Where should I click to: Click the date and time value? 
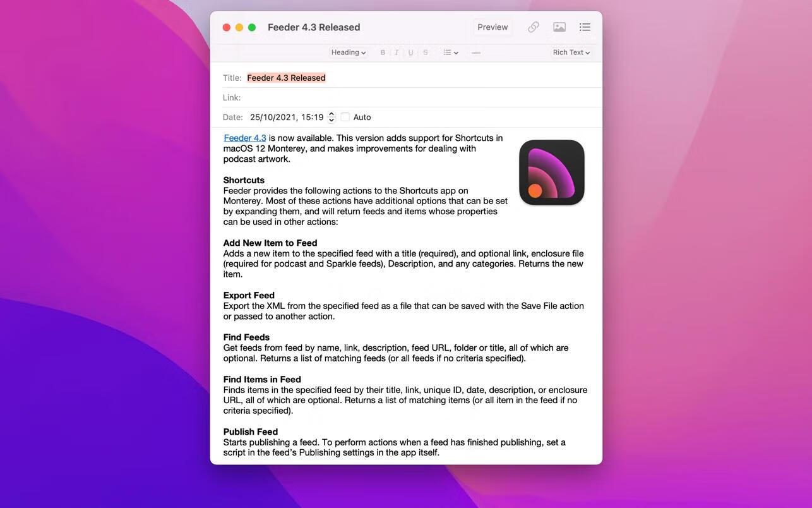coord(287,117)
